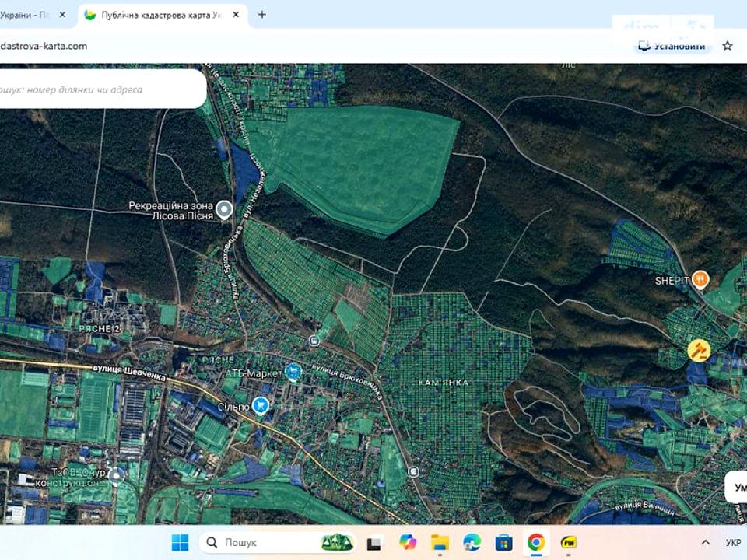Select the Сільпо store marker on map
The width and height of the screenshot is (747, 560).
coord(261,404)
